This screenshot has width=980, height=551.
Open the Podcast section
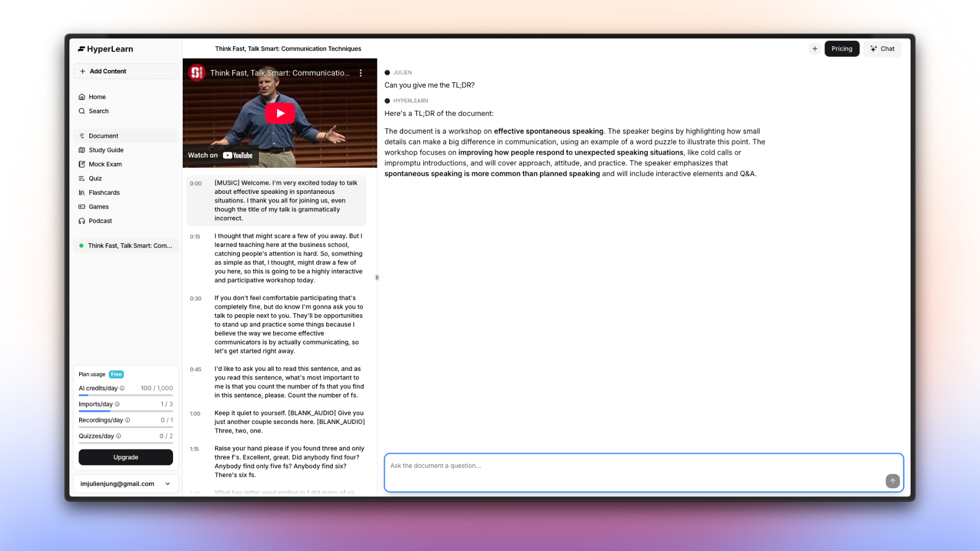point(100,221)
